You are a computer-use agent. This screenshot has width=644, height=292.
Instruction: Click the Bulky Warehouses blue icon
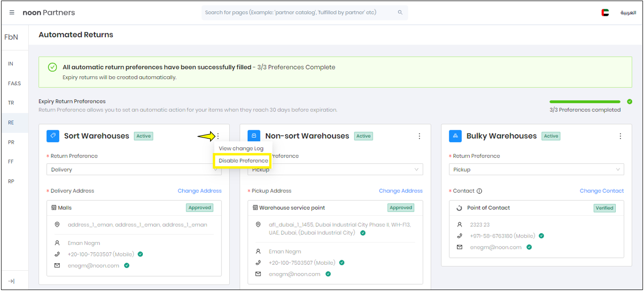[455, 136]
